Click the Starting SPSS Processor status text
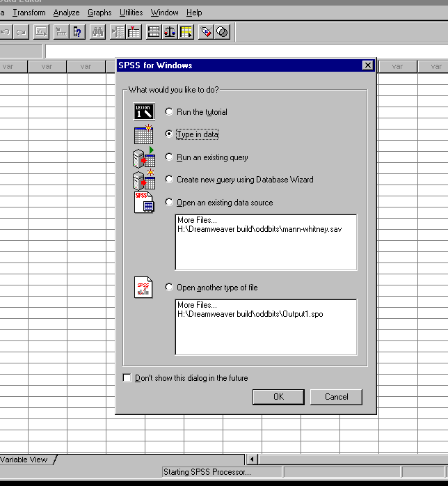 click(207, 472)
